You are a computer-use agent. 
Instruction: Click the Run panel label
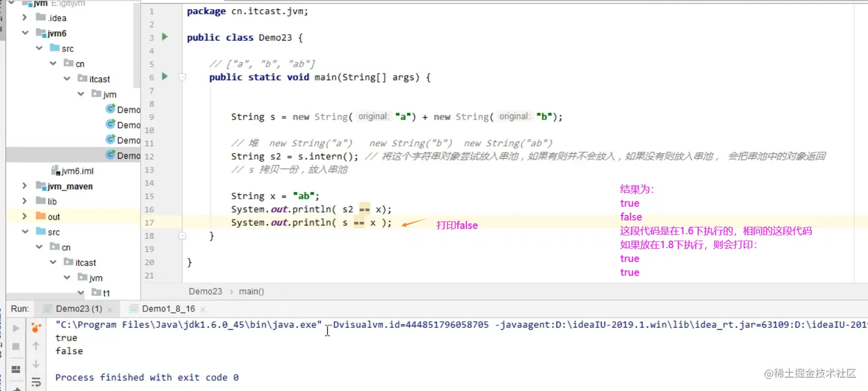[20, 308]
